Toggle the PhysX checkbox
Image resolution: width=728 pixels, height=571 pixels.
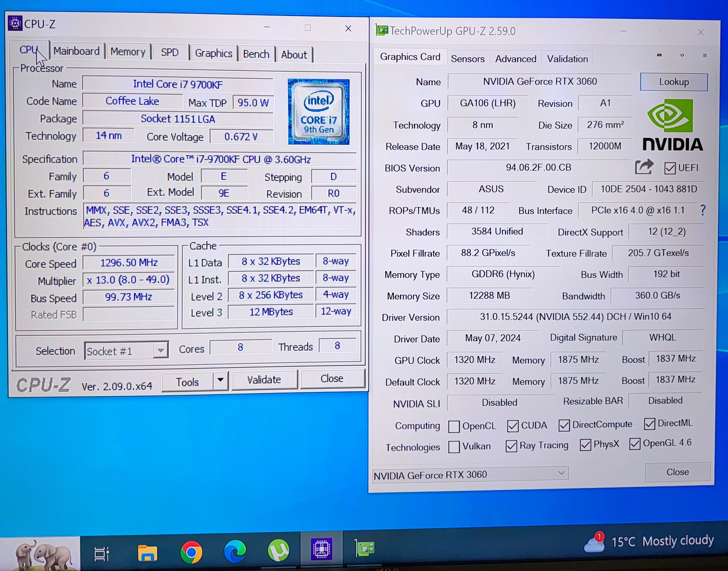tap(586, 445)
